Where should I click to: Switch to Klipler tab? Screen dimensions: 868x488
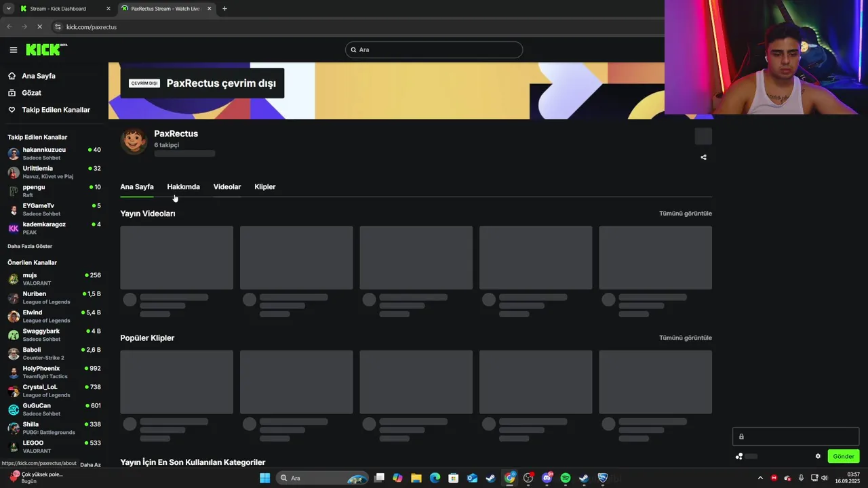(x=265, y=187)
